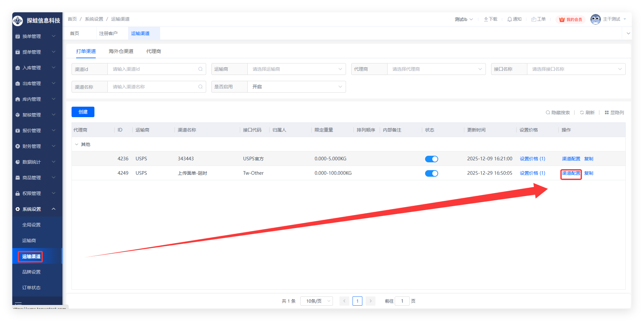
Task: Click the hide search magnifier icon
Action: 548,113
